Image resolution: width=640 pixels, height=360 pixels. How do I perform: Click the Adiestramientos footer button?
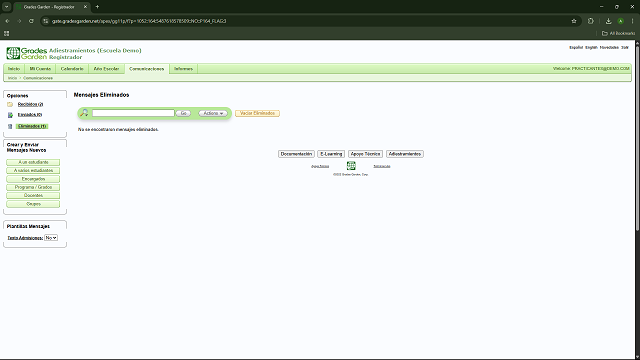point(405,154)
